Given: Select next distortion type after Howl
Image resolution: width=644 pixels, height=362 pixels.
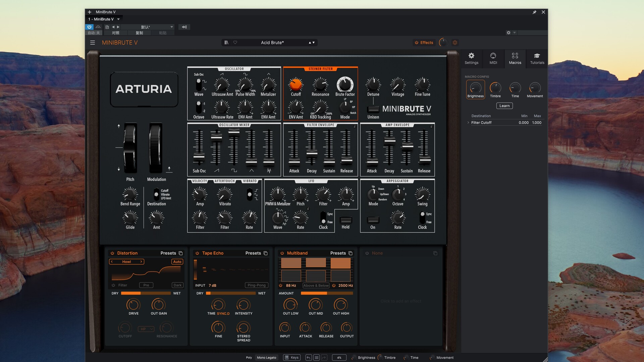Looking at the screenshot, I should coord(141,262).
